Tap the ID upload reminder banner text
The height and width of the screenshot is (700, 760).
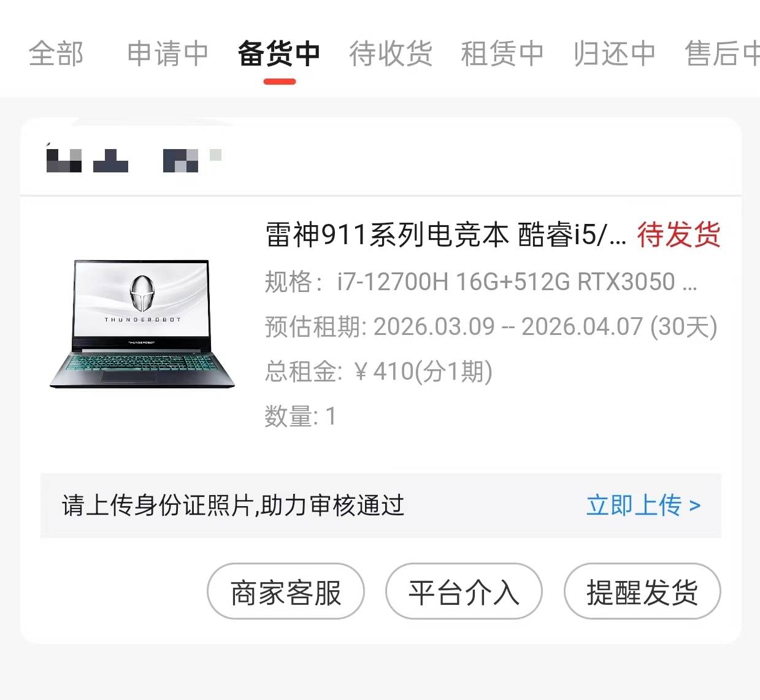coord(233,506)
